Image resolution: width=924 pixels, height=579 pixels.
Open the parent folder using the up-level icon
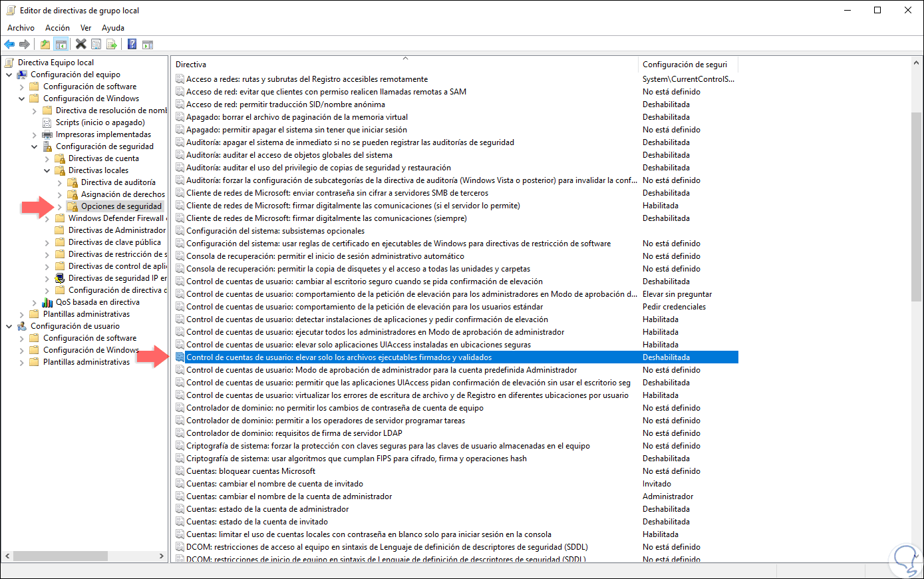click(x=45, y=44)
